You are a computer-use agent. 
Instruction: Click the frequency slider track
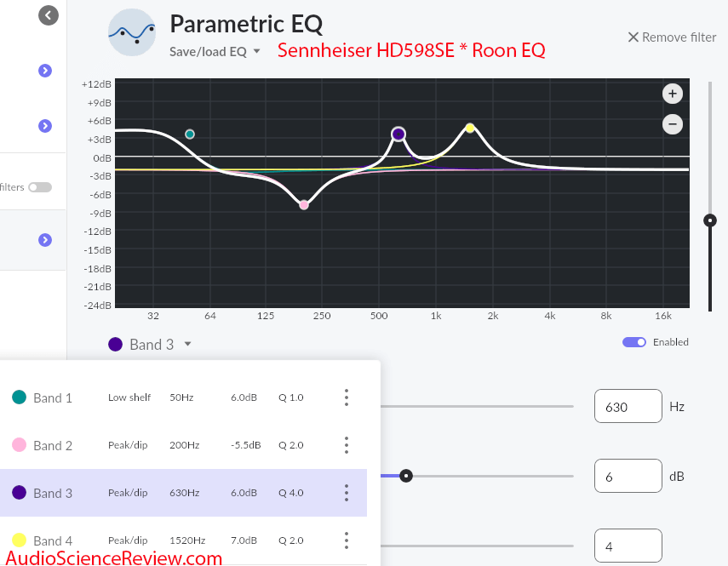[x=477, y=406]
